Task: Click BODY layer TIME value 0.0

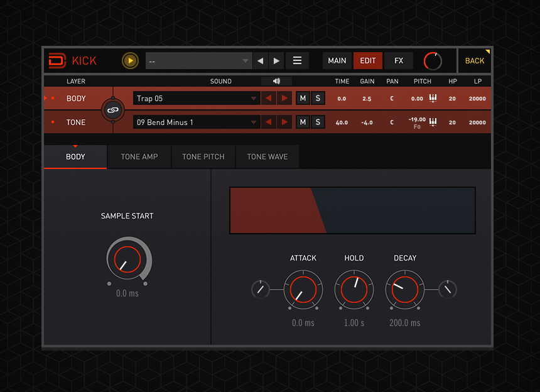Action: (342, 99)
